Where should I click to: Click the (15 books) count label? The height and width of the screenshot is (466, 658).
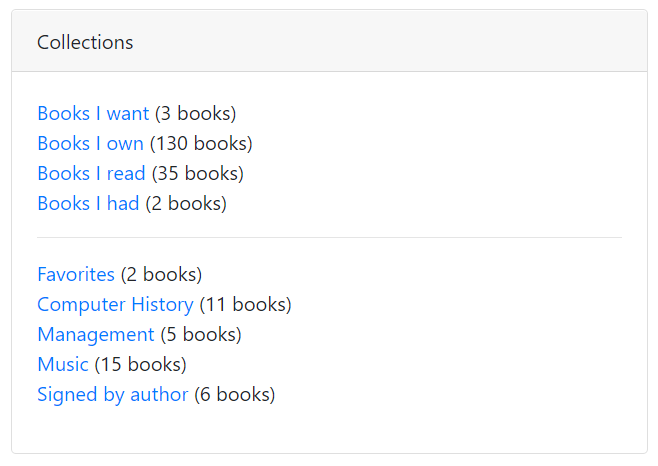click(141, 364)
